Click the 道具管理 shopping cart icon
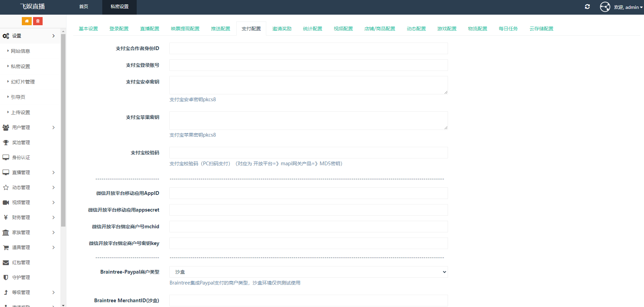 point(6,247)
